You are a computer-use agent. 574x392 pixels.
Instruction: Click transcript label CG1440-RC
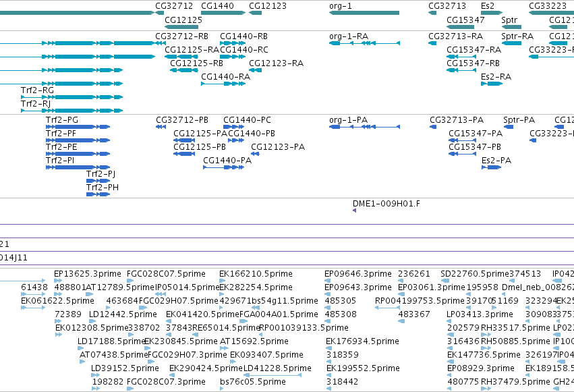point(244,49)
